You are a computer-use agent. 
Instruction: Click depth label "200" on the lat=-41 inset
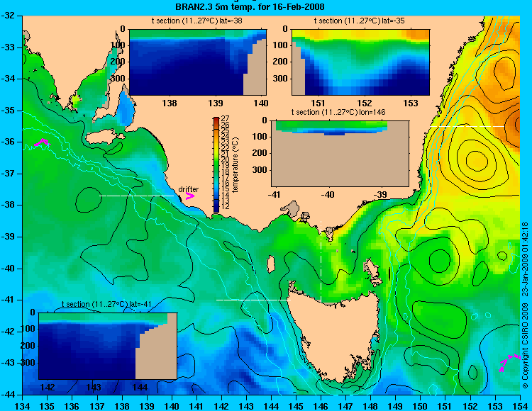28,346
